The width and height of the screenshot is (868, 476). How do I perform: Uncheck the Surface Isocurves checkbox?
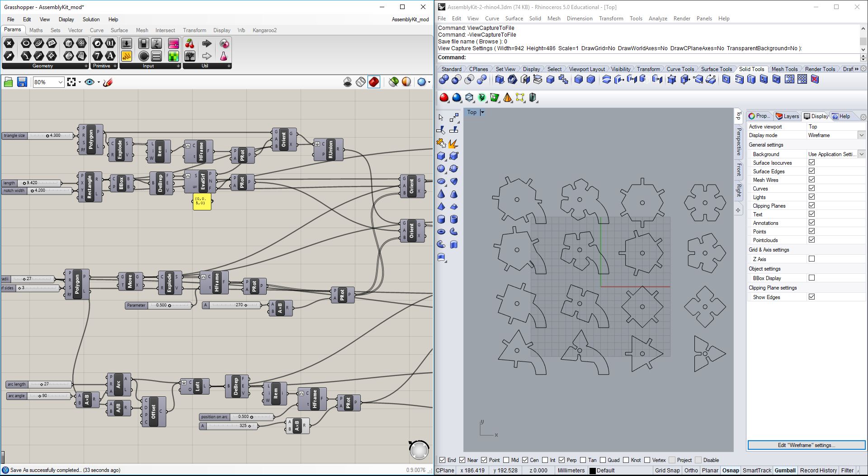pyautogui.click(x=811, y=162)
